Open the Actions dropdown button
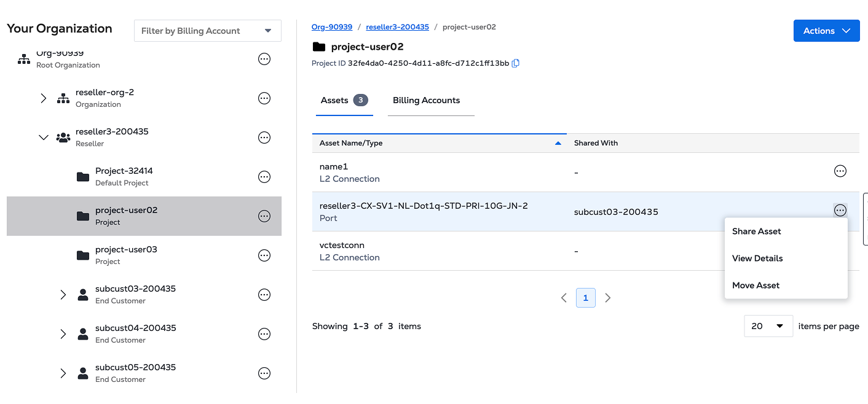Viewport: 868px width, 404px height. (826, 31)
